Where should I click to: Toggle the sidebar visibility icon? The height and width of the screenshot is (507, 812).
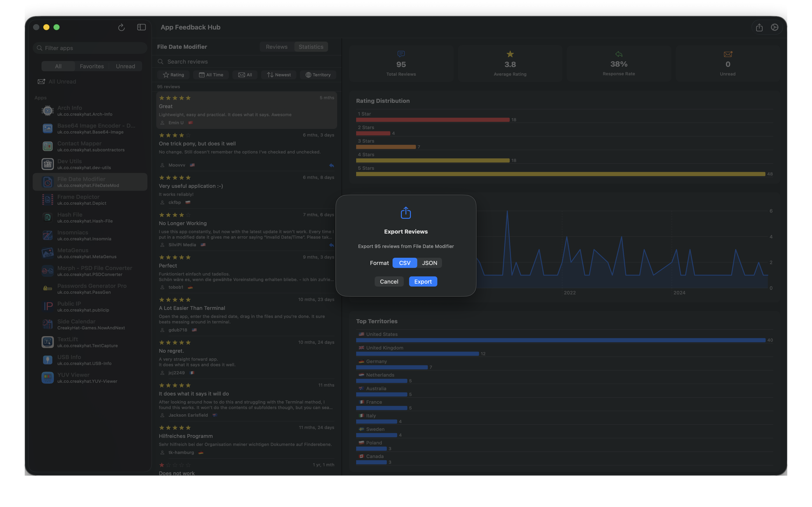click(x=141, y=27)
